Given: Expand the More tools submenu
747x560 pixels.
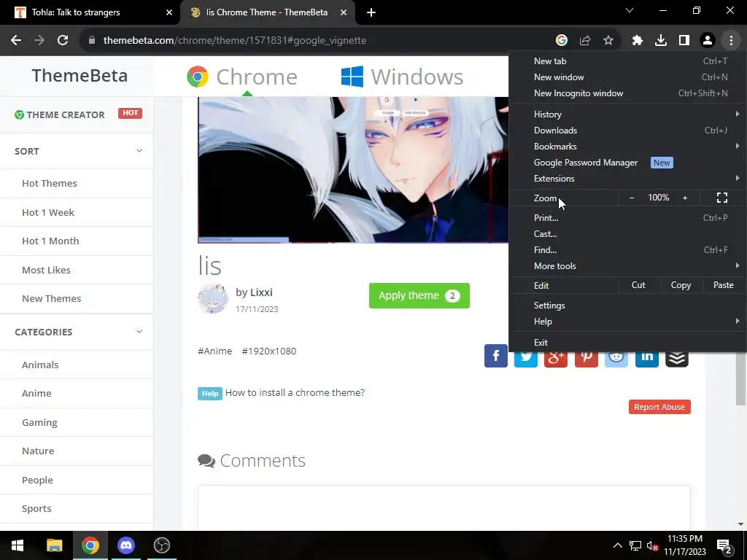Looking at the screenshot, I should click(x=628, y=266).
